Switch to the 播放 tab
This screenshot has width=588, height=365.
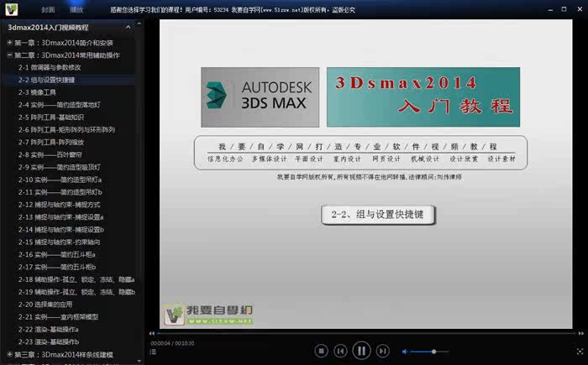click(76, 10)
